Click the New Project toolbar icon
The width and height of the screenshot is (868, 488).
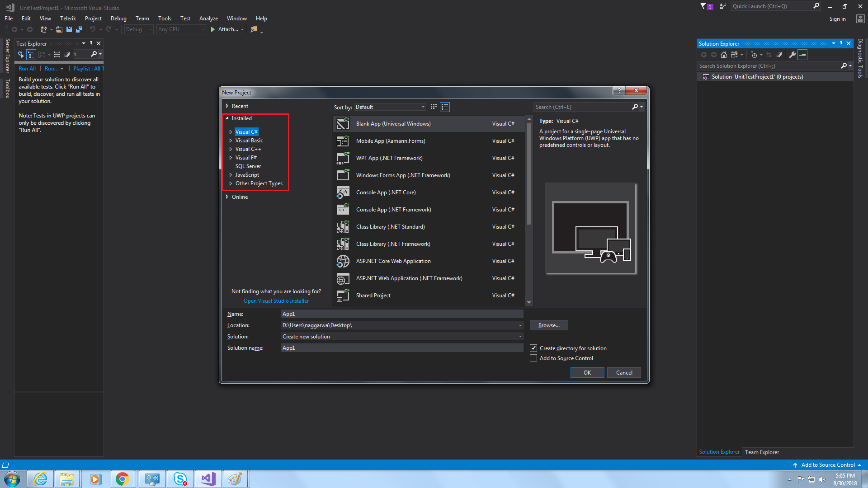(43, 29)
